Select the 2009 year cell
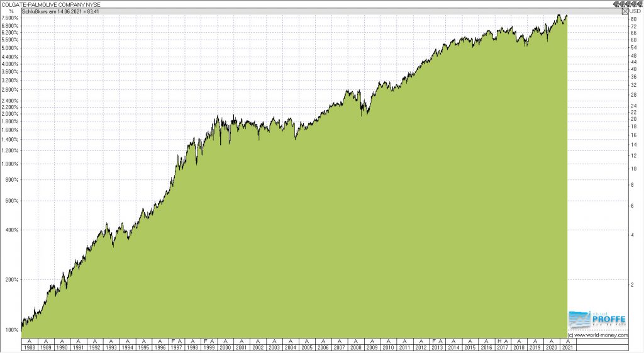 pos(372,347)
